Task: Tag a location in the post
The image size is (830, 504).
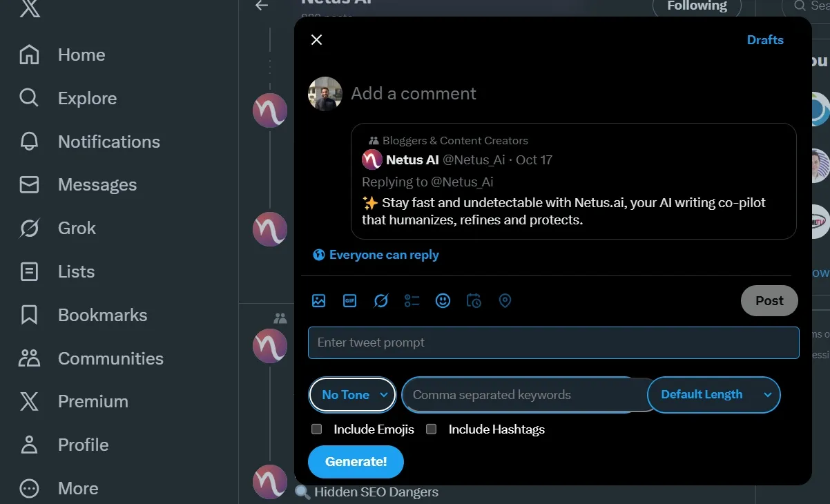Action: [x=505, y=300]
